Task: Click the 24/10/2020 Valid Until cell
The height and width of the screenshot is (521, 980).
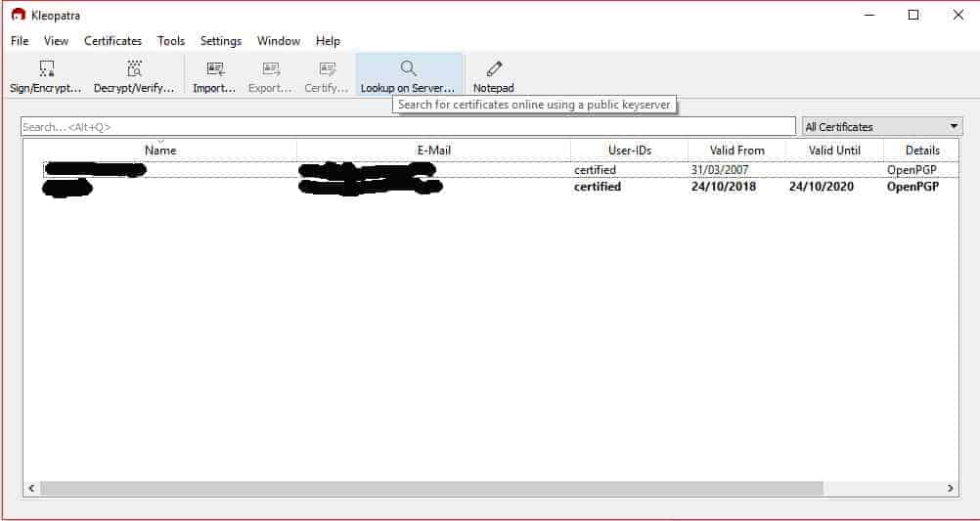Action: pyautogui.click(x=822, y=187)
